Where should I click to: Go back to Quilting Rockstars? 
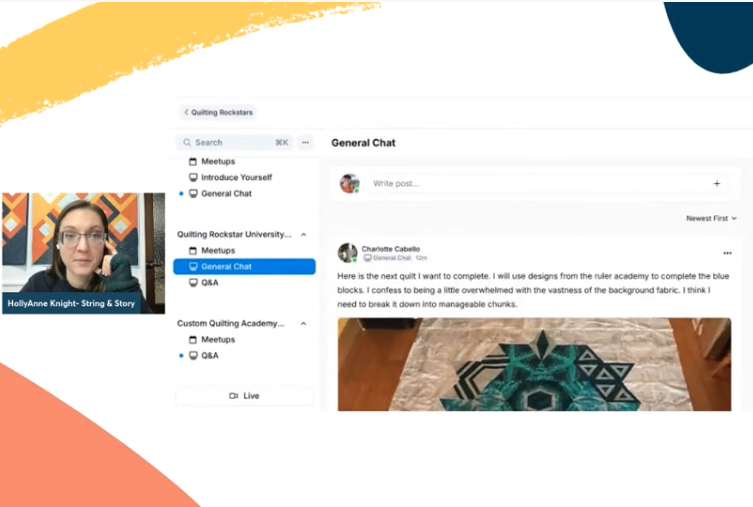click(x=218, y=112)
